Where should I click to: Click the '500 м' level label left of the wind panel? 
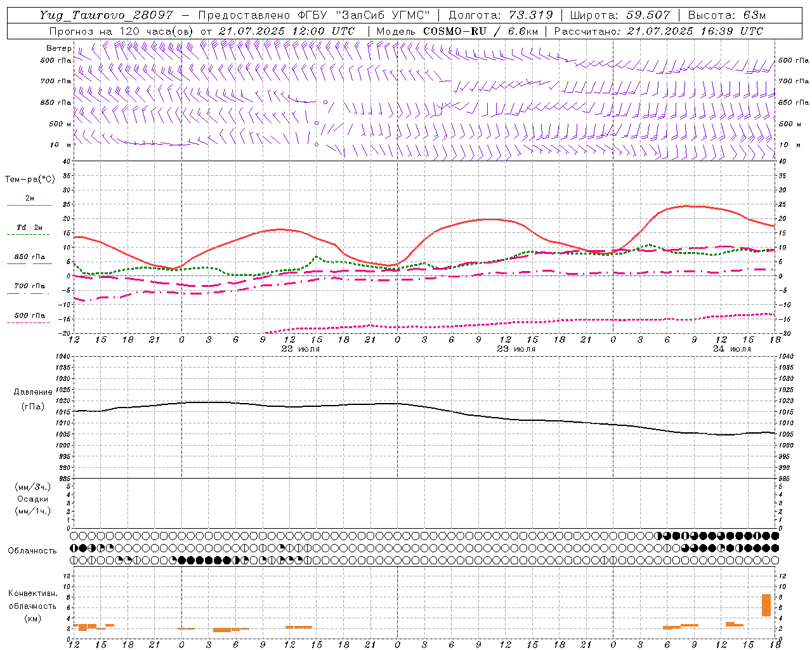60,124
